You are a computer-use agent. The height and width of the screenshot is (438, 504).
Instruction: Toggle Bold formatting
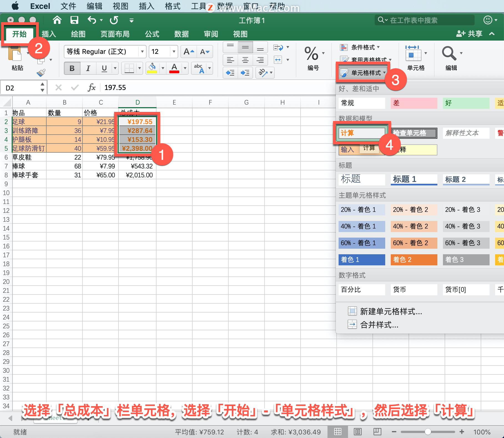[72, 68]
